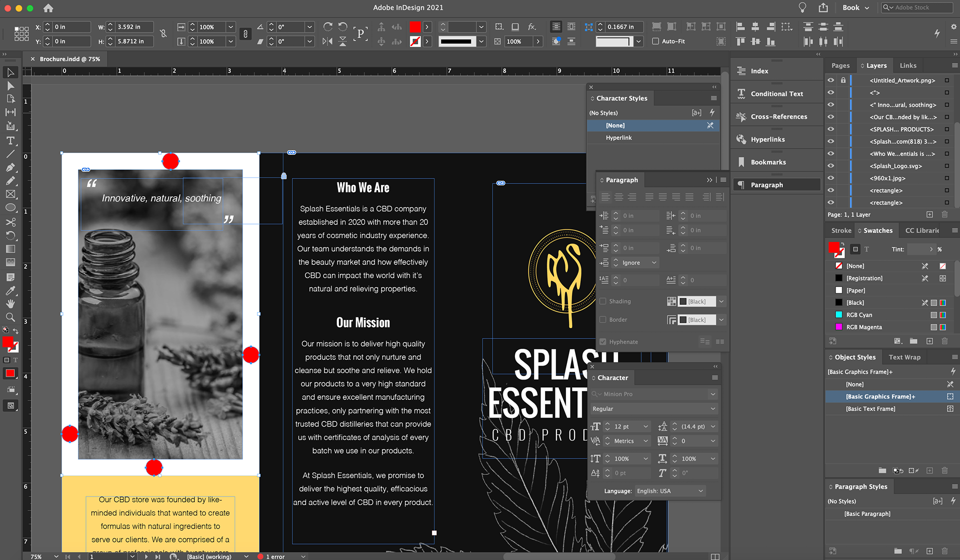Switch to the Text Wrap tab

click(x=904, y=357)
